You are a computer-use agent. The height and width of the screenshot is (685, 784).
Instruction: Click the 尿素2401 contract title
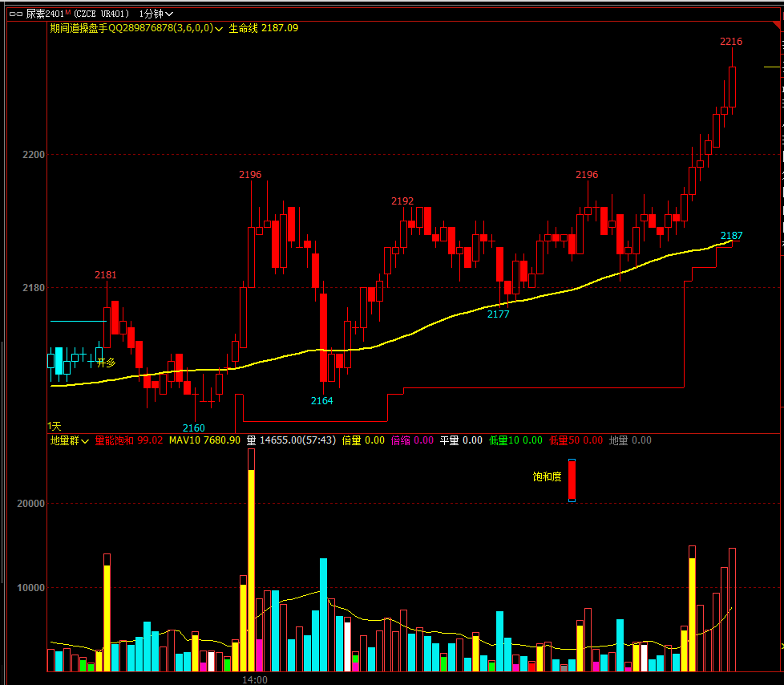(44, 14)
